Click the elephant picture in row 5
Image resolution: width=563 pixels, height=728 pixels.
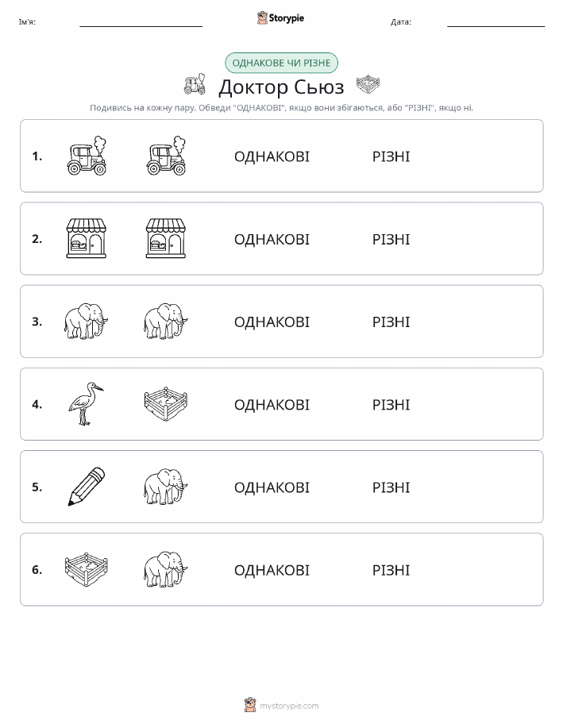tap(166, 487)
